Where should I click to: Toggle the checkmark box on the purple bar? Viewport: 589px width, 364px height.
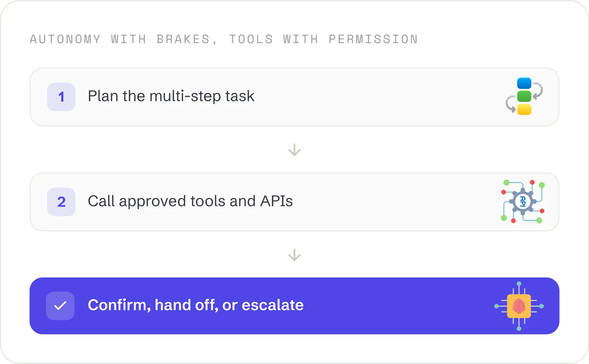tap(60, 306)
